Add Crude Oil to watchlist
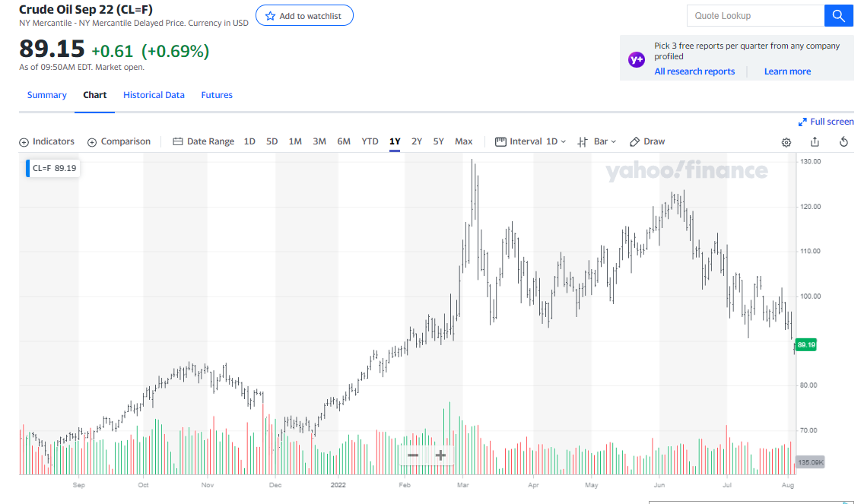Screen dimensions: 864x504 pos(304,16)
